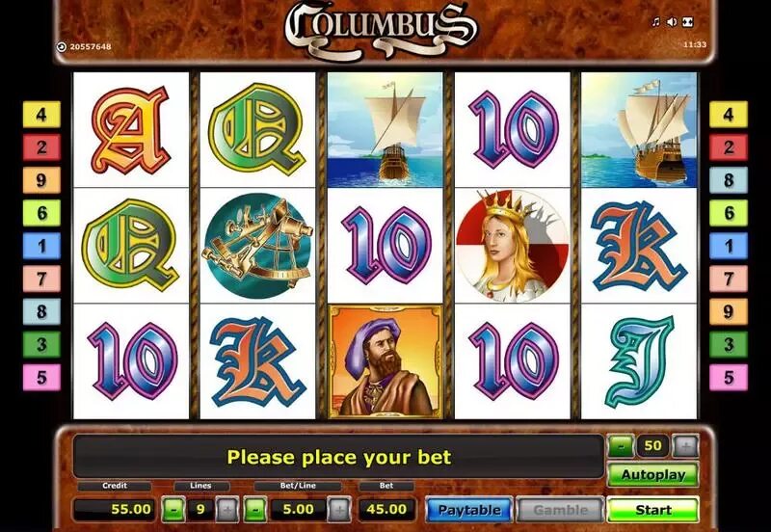Select the ship symbol on the third reel
The image size is (771, 532).
click(385, 130)
